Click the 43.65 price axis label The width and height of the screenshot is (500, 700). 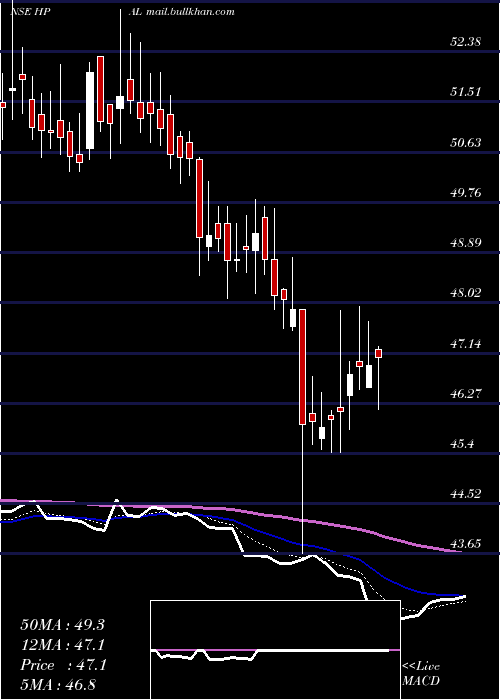pyautogui.click(x=465, y=544)
